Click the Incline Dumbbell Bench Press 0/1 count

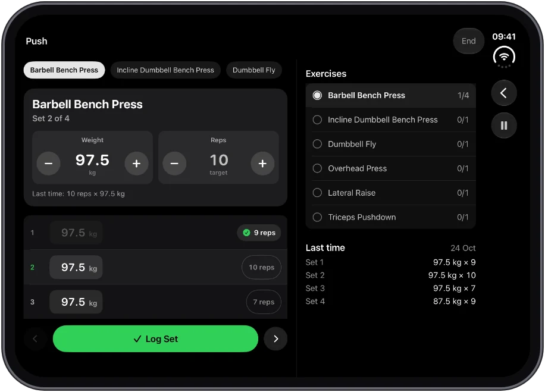[x=463, y=120]
